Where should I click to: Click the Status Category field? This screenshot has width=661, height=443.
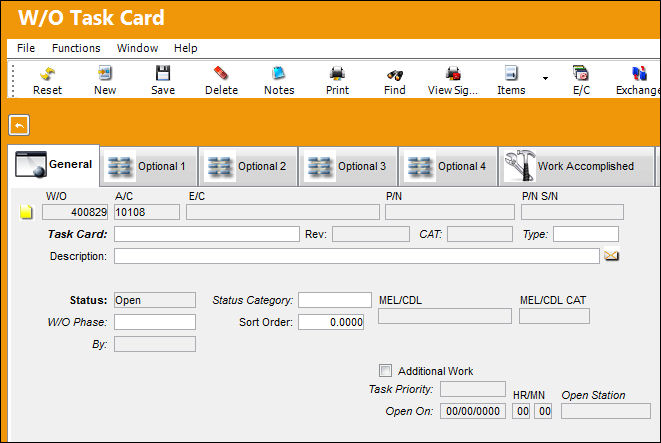coord(335,300)
